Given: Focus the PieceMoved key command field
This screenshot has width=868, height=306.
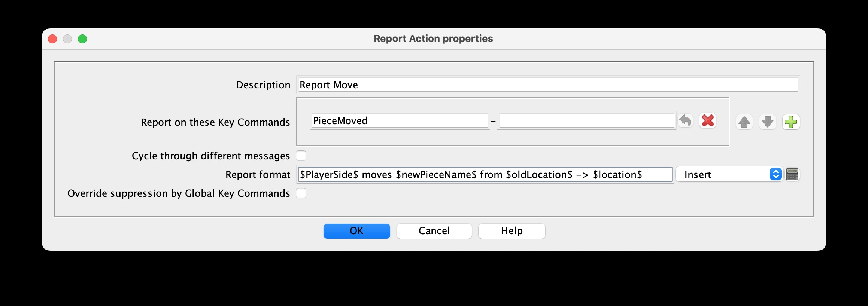Looking at the screenshot, I should [400, 121].
